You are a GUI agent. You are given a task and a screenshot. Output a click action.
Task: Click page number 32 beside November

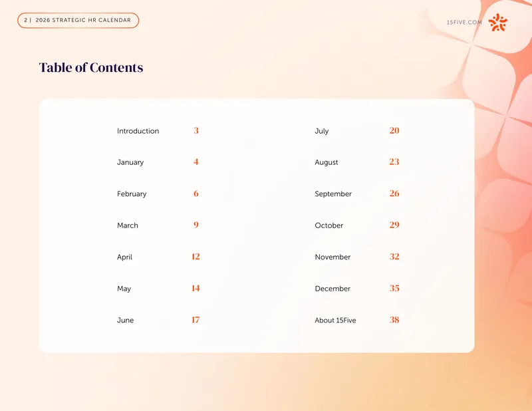coord(394,257)
